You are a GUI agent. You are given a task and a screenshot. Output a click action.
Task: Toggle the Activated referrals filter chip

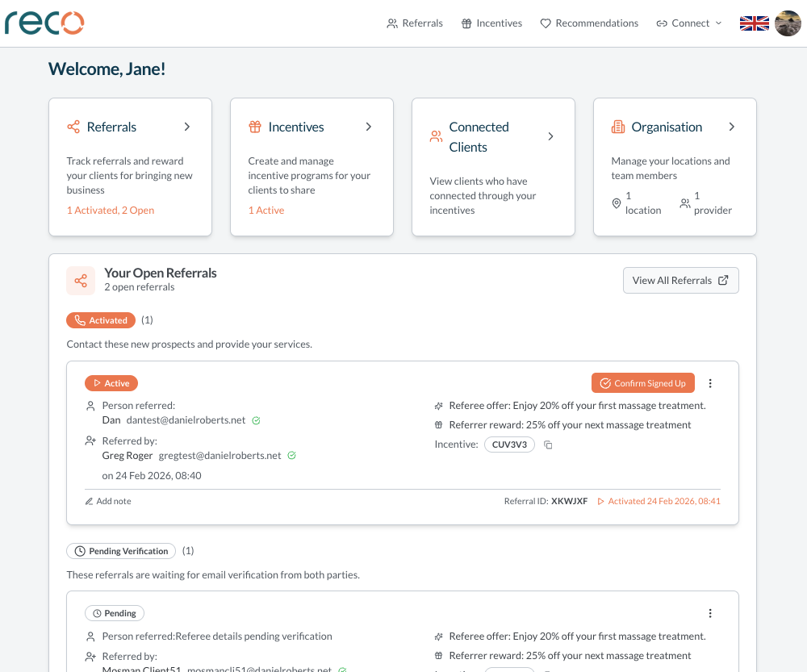[101, 320]
